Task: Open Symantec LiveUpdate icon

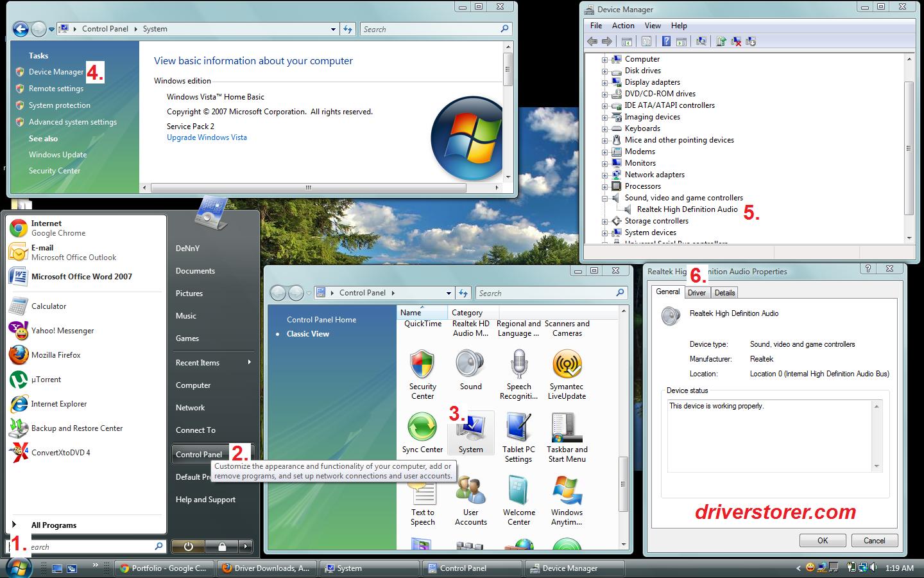Action: 567,375
